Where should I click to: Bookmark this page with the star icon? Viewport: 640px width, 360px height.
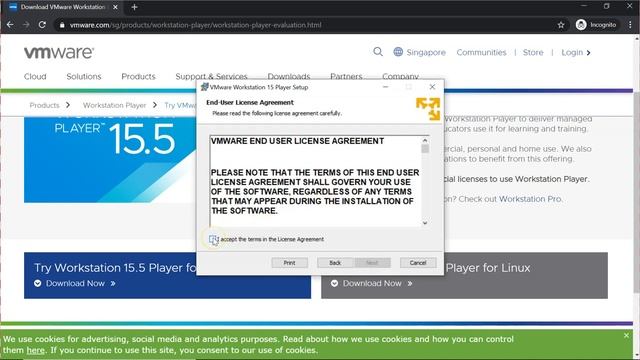coord(561,25)
